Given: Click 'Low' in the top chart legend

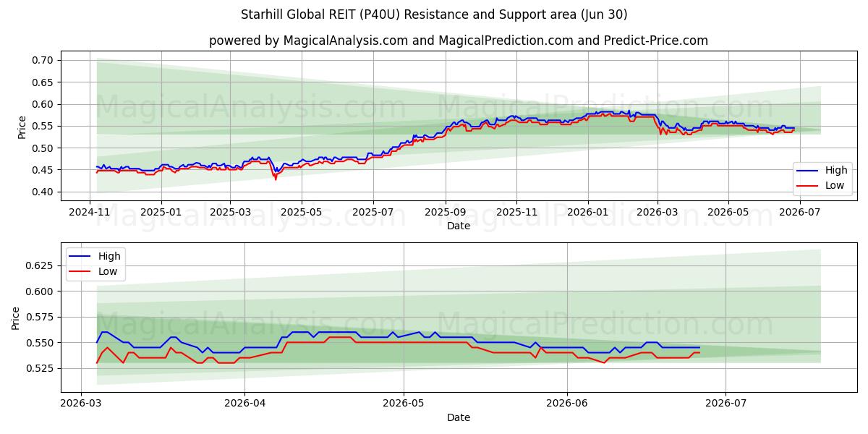Looking at the screenshot, I should coord(835,185).
